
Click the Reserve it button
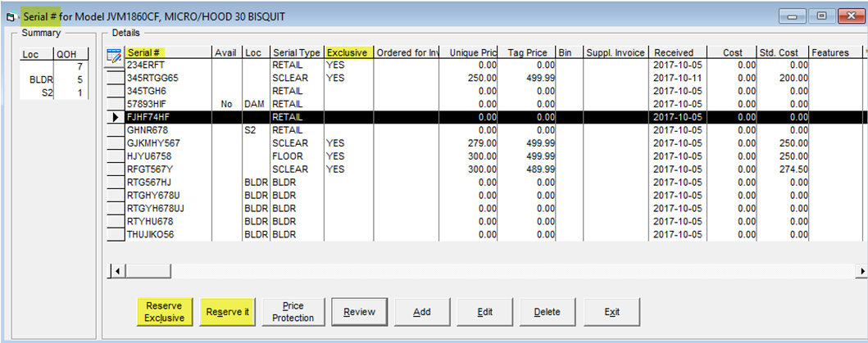pos(228,312)
